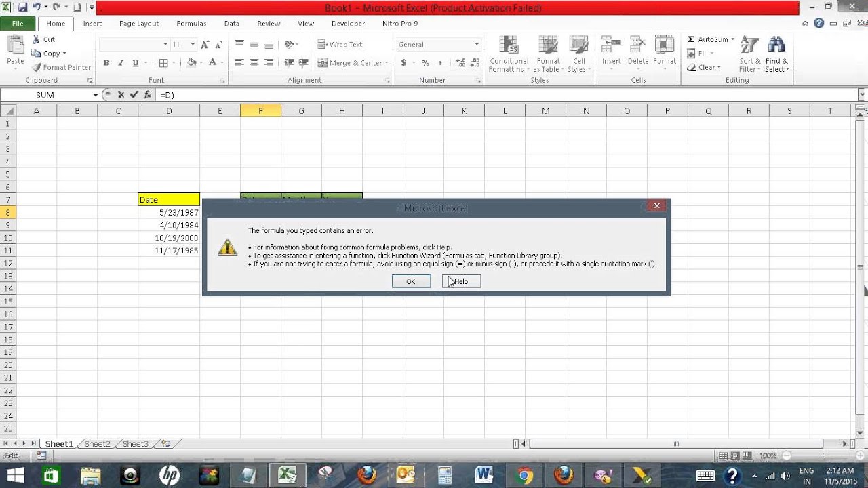Open Conditional Formatting menu

(x=509, y=54)
